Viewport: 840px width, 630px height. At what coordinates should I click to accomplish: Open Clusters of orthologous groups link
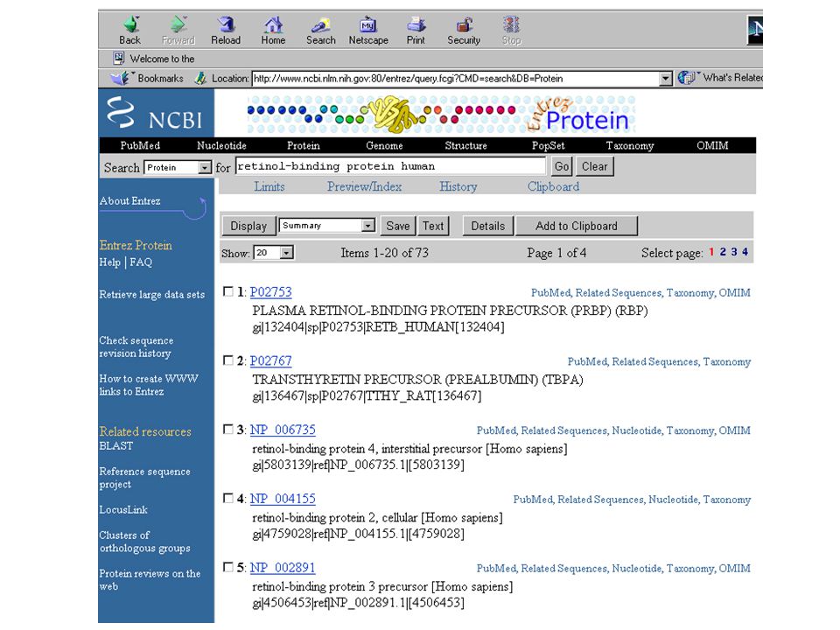(x=144, y=542)
